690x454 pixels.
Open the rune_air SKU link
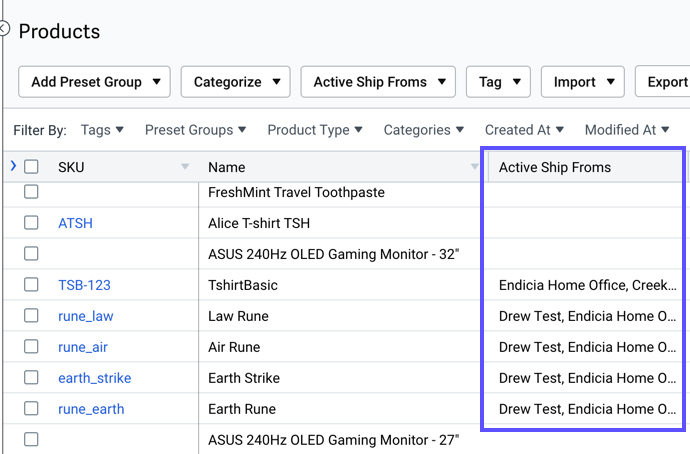pos(83,347)
